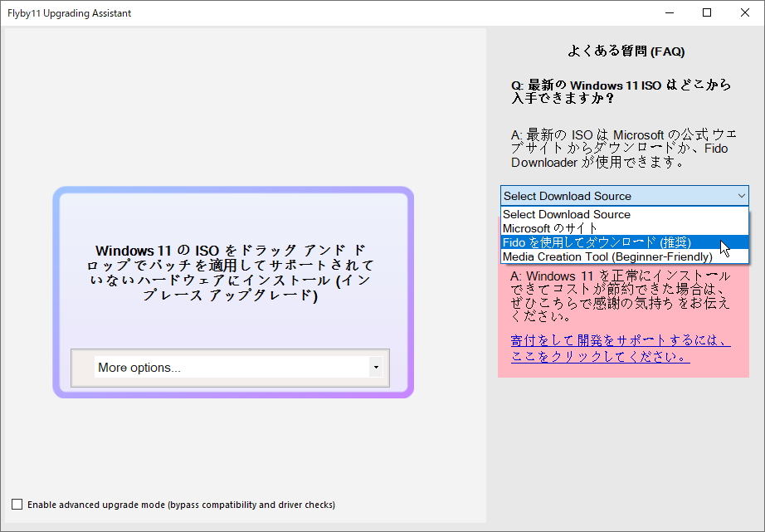This screenshot has height=532, width=765.
Task: Pick Media Creation Tool (Beginner-Friendly) option
Action: (x=625, y=256)
